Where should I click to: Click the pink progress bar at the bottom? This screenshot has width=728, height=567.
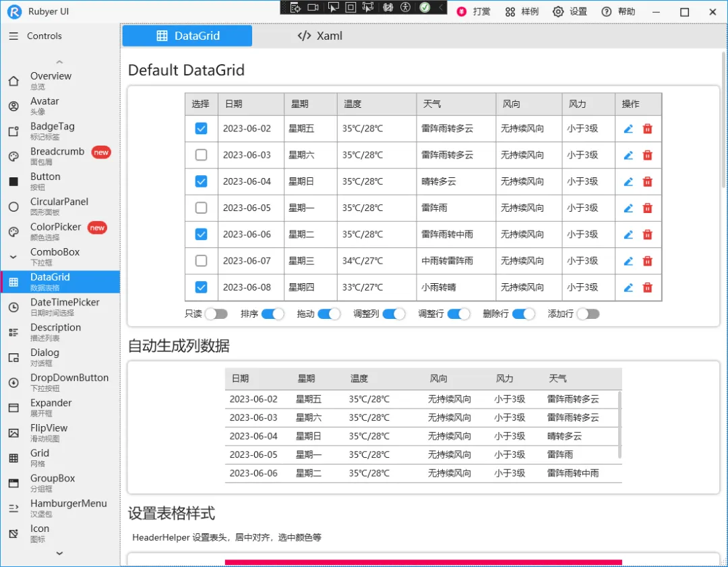tap(425, 562)
